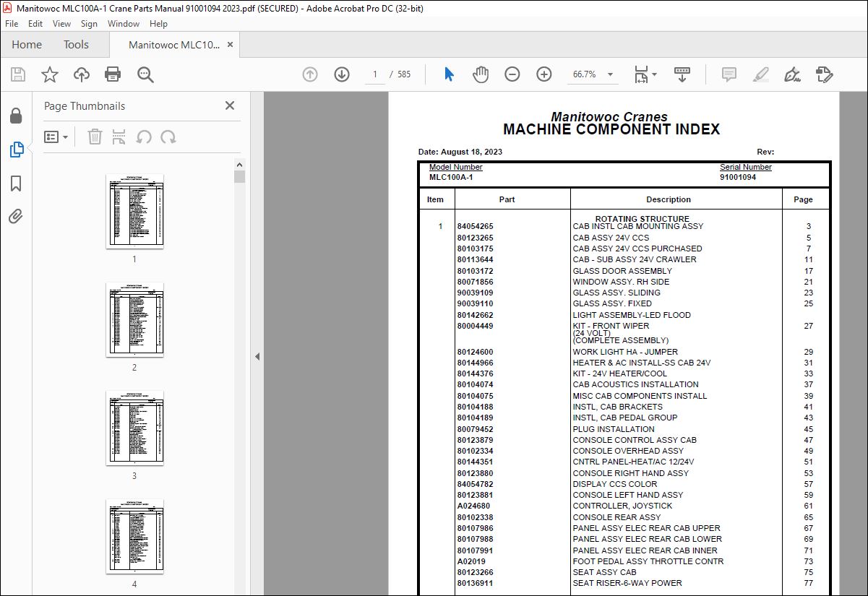Click model number MLC100A-1
The image size is (868, 596).
coord(451,177)
